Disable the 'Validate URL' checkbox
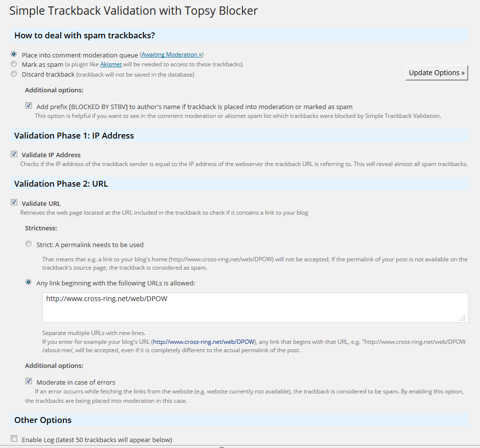 [14, 202]
